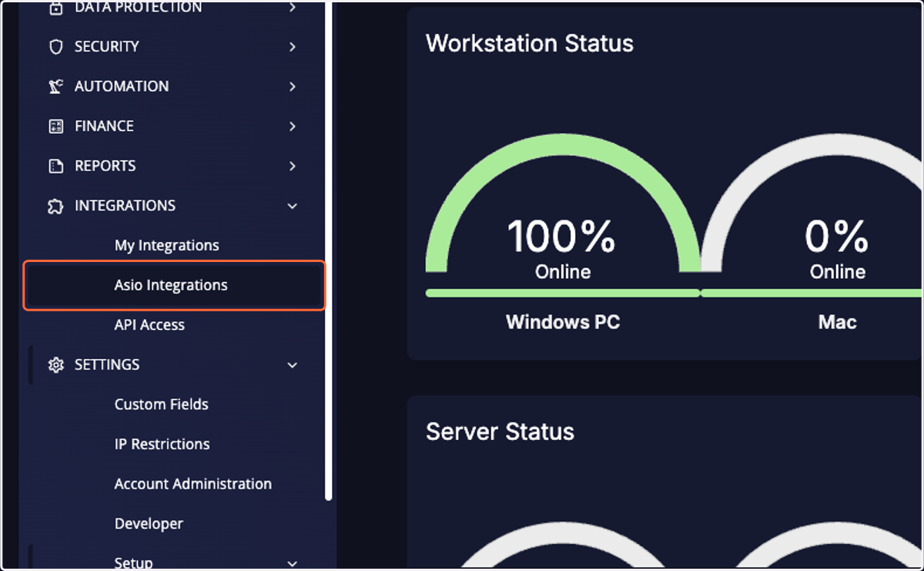Image resolution: width=924 pixels, height=571 pixels.
Task: Expand the Setup submenu chevron
Action: (293, 563)
